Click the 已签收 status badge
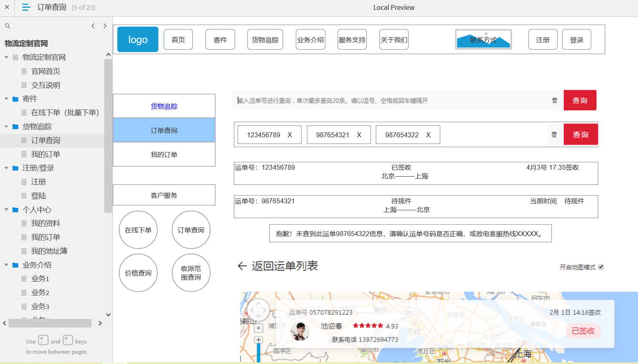Viewport: 638px width, 364px height. click(x=583, y=331)
